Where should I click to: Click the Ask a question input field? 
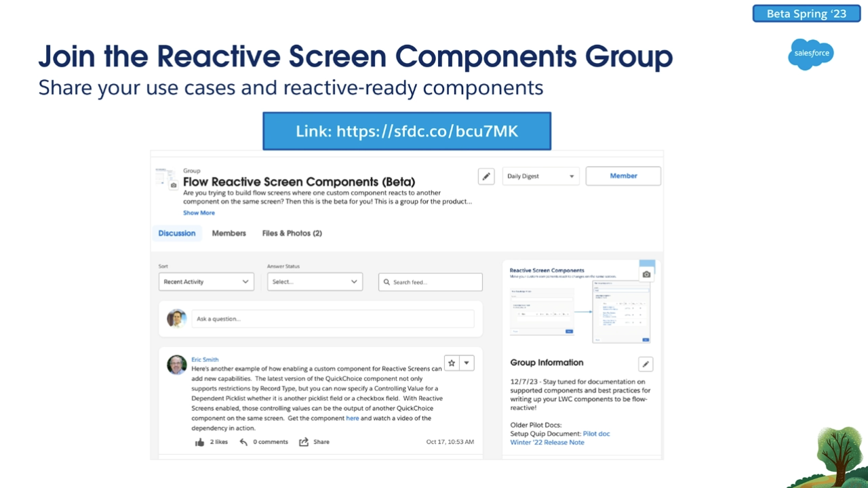pyautogui.click(x=332, y=319)
